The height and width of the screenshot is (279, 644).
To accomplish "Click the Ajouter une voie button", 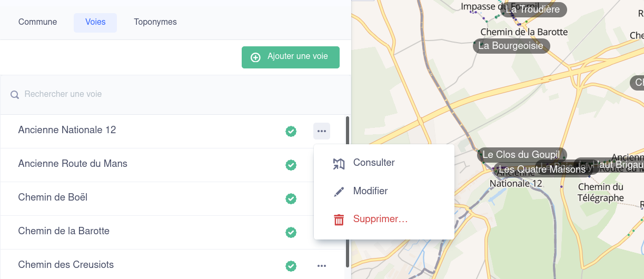I will (291, 57).
